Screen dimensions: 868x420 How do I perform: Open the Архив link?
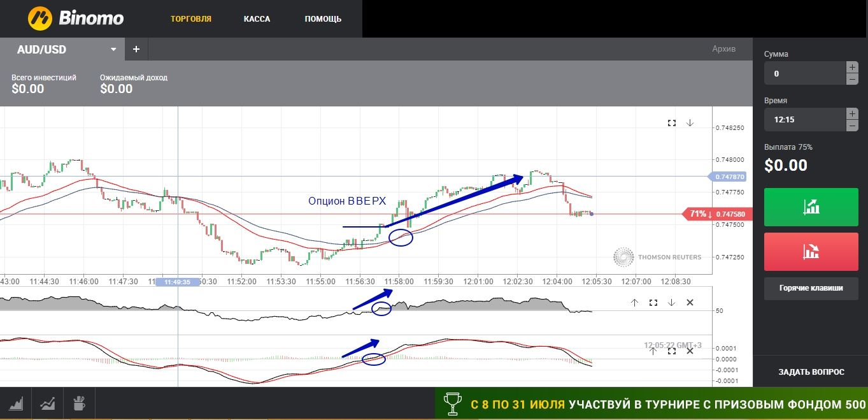tap(723, 49)
